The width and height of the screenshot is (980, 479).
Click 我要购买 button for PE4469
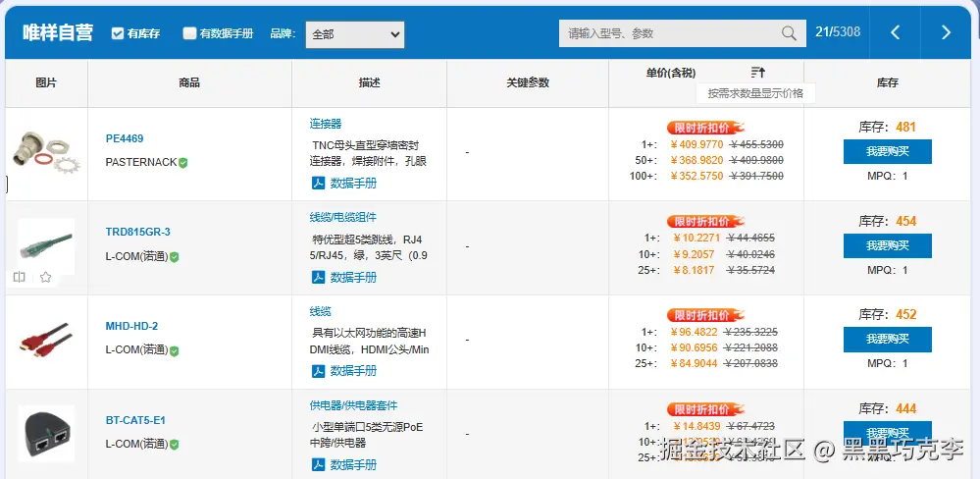coord(888,151)
